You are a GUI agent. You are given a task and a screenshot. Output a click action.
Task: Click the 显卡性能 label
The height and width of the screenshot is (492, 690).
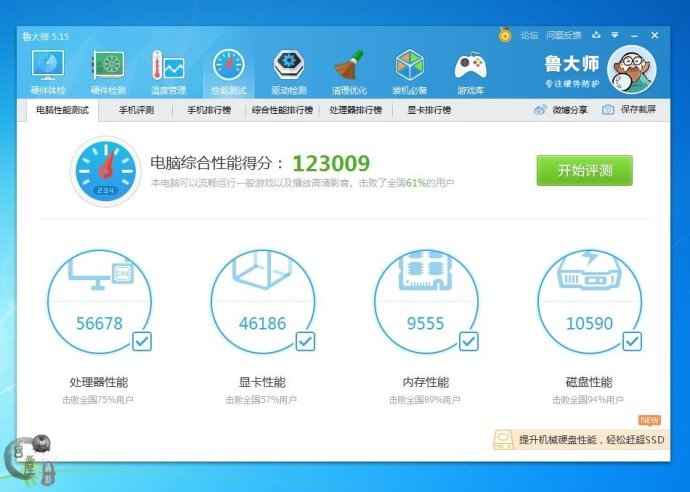tap(262, 382)
